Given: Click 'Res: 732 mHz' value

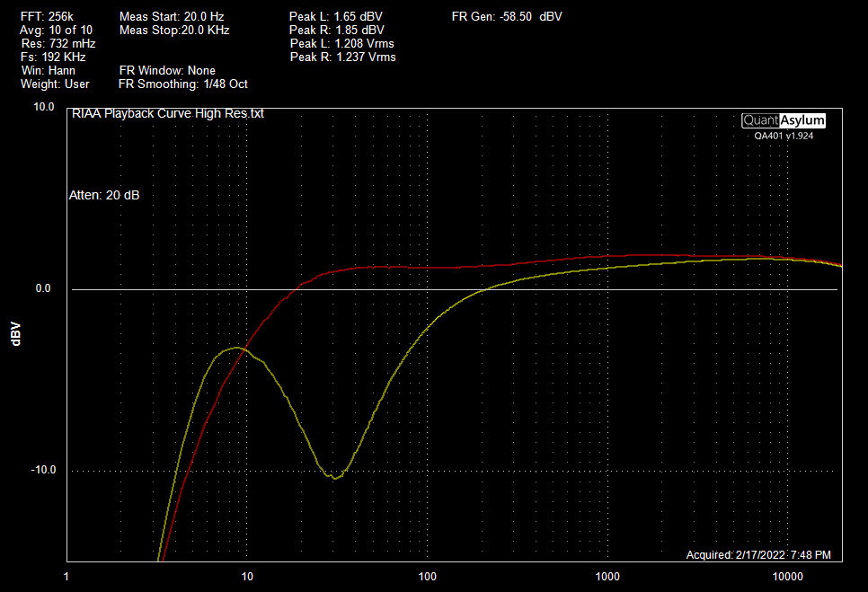Looking at the screenshot, I should pos(58,44).
